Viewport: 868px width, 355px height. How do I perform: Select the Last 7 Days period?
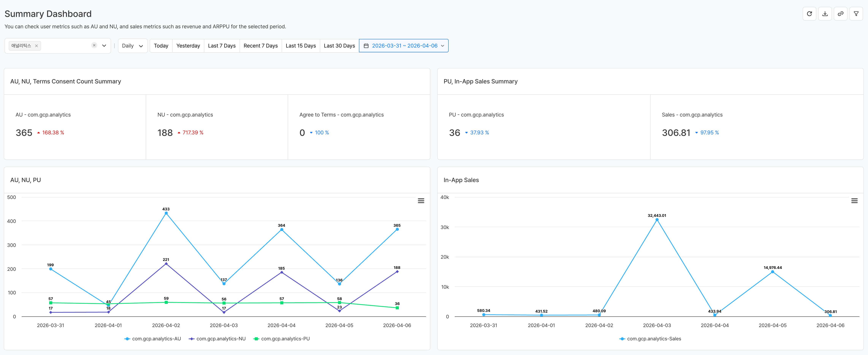(222, 46)
